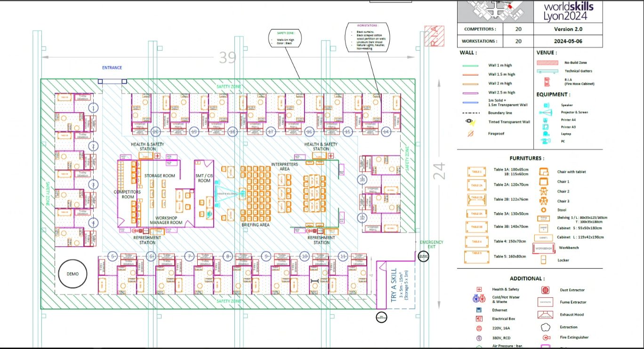
Task: Click the Electrical Box legend icon
Action: coord(479,319)
